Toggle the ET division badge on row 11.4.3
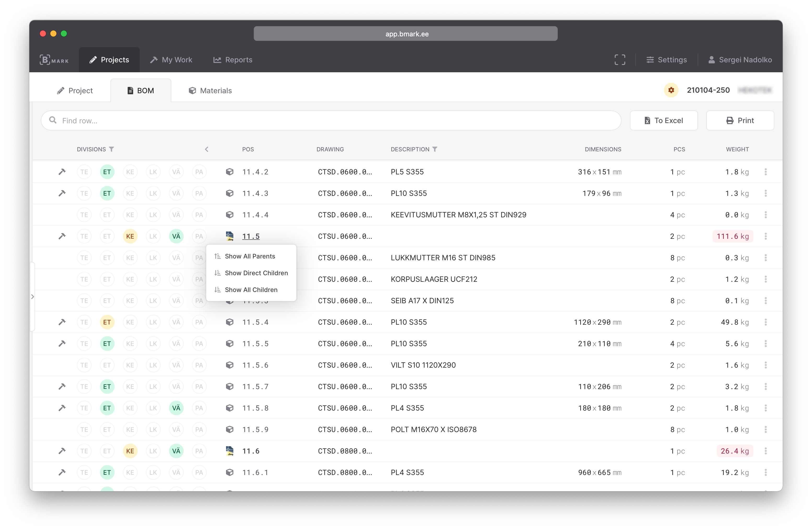The image size is (812, 530). coord(107,193)
